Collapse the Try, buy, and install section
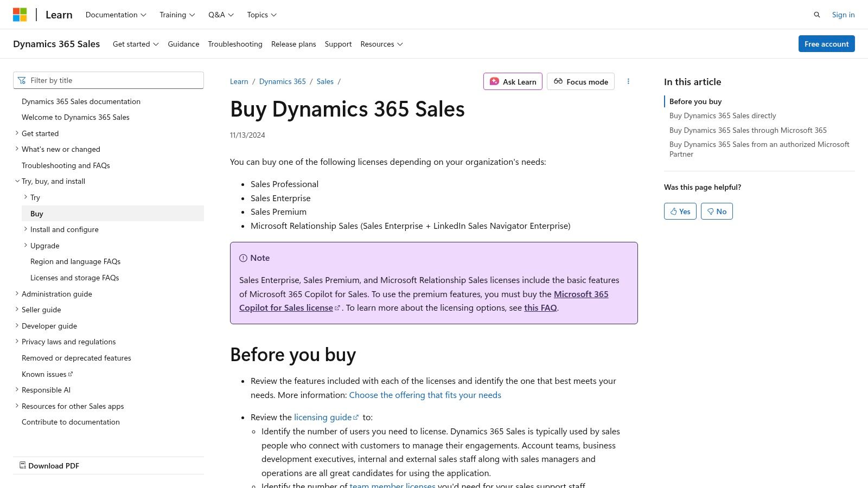868x488 pixels. tap(17, 181)
